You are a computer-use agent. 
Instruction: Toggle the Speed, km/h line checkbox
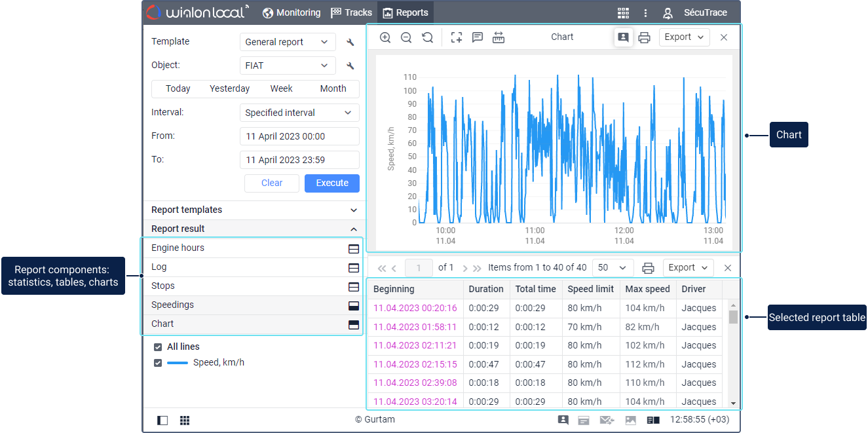click(x=158, y=363)
